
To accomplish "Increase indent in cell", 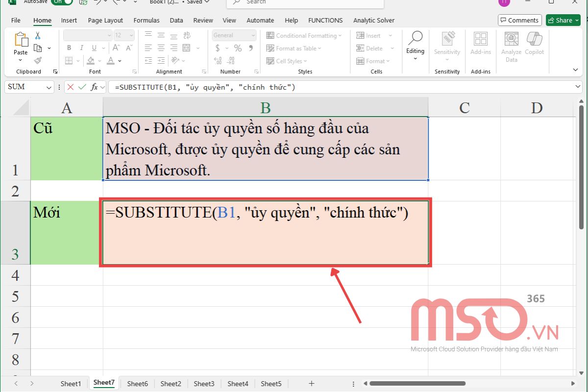I will pyautogui.click(x=160, y=61).
